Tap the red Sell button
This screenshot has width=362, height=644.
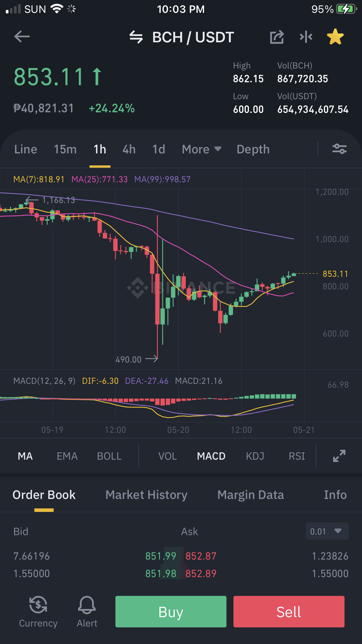[x=289, y=612]
